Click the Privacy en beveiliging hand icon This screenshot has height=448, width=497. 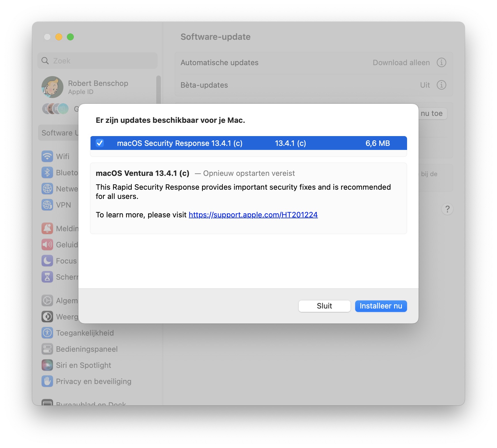47,381
